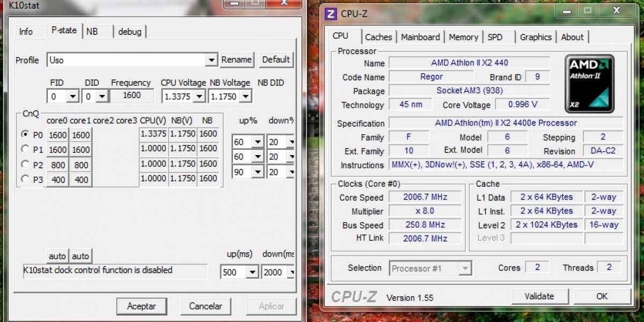The image size is (644, 322).
Task: Select the P1 power state radio button
Action: click(25, 149)
